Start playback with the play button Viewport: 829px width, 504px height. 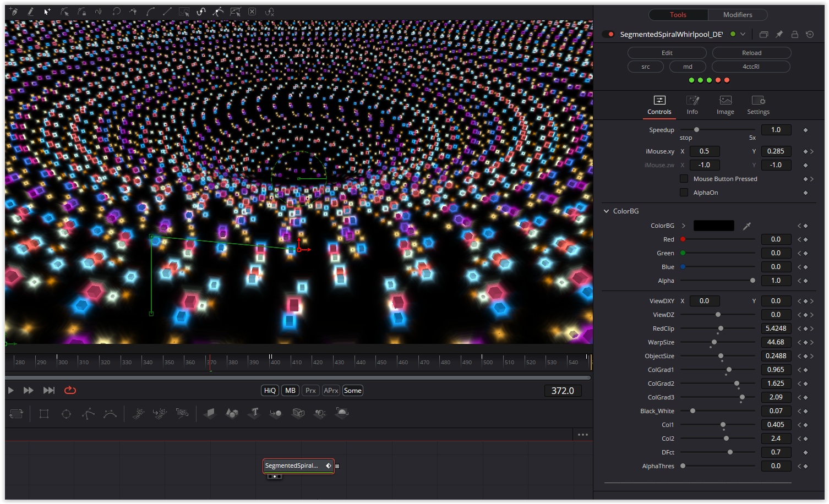click(11, 390)
